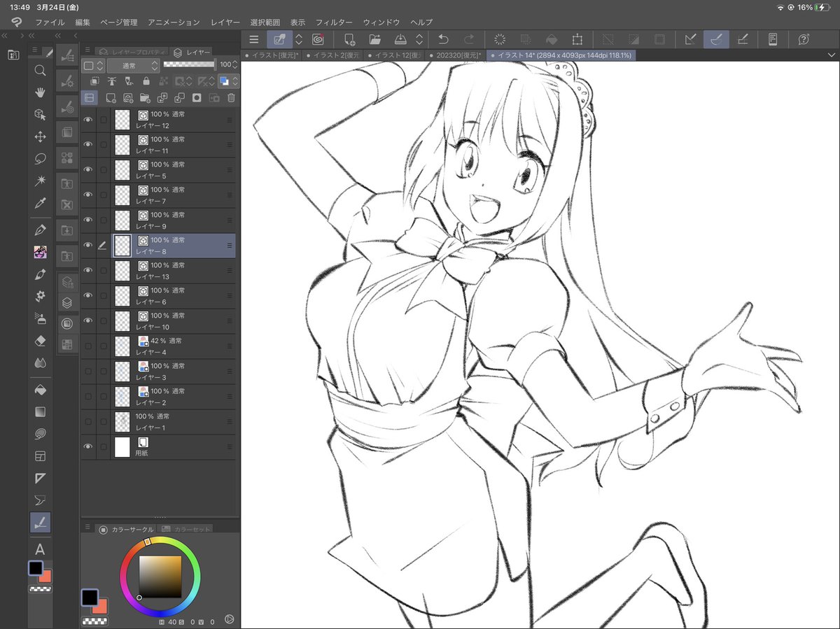Select the Pen nib tool
The width and height of the screenshot is (840, 629).
point(40,230)
